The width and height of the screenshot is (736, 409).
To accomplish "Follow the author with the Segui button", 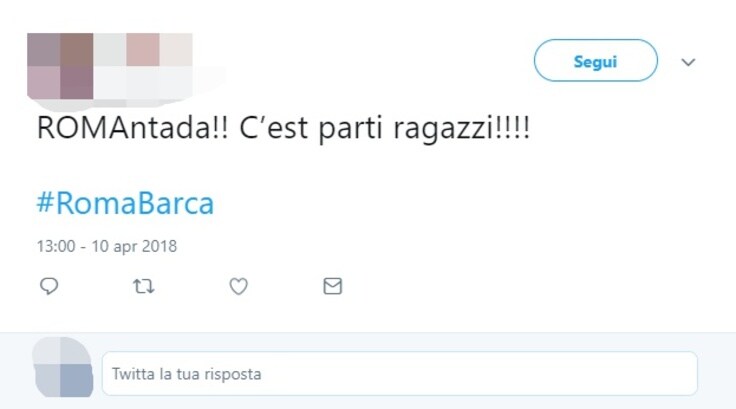I will 596,61.
